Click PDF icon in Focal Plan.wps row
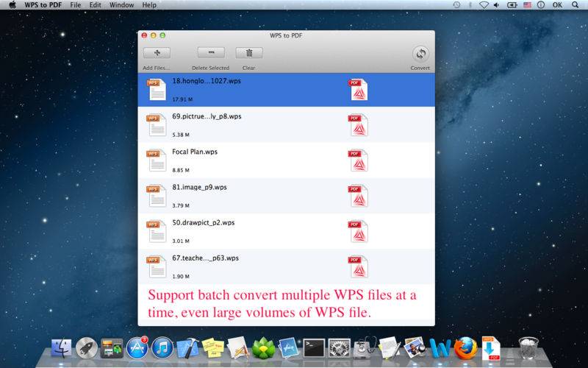 (x=358, y=160)
